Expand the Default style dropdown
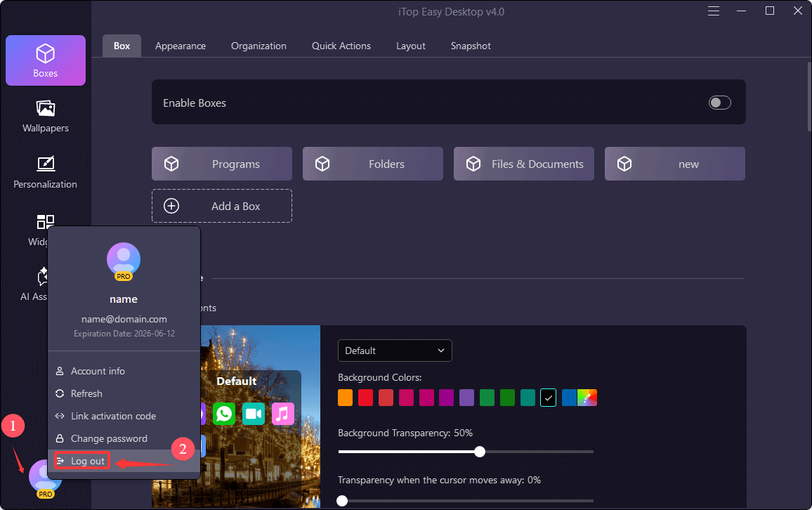 (395, 351)
